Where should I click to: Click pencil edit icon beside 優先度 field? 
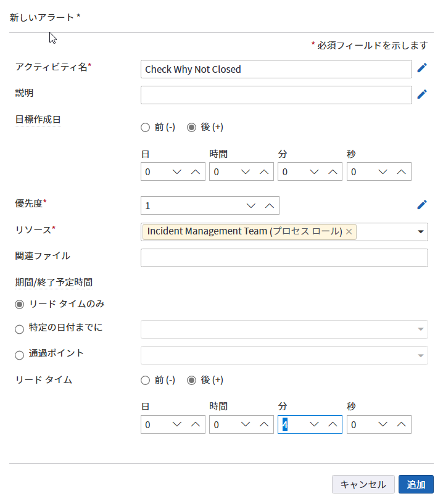422,205
